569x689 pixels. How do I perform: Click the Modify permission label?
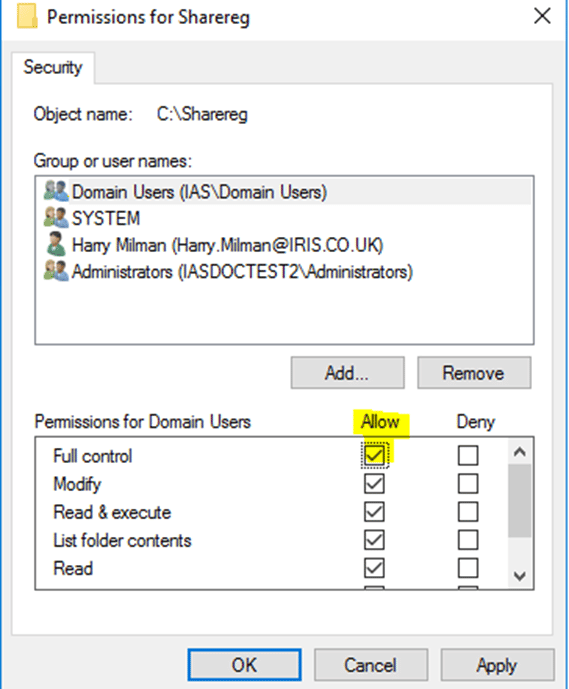pyautogui.click(x=77, y=484)
